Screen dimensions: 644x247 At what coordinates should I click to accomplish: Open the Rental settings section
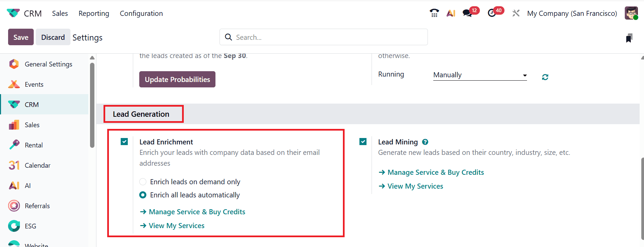pyautogui.click(x=14, y=145)
